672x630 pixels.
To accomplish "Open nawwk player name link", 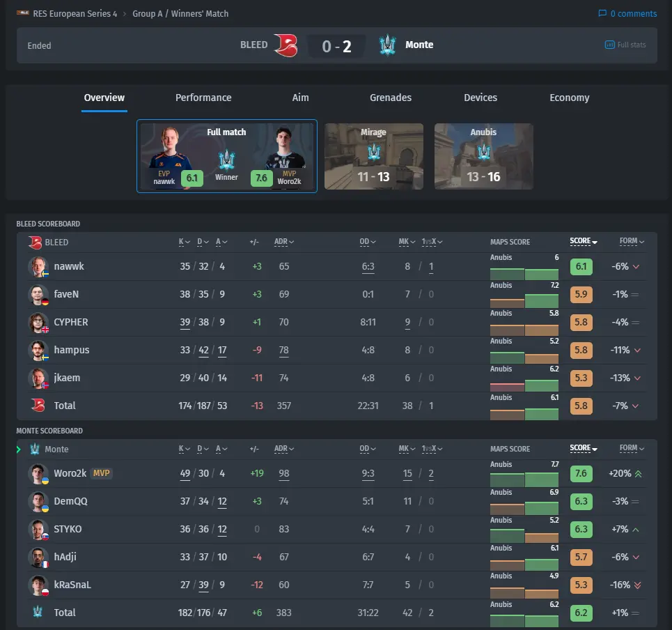I will click(x=69, y=266).
